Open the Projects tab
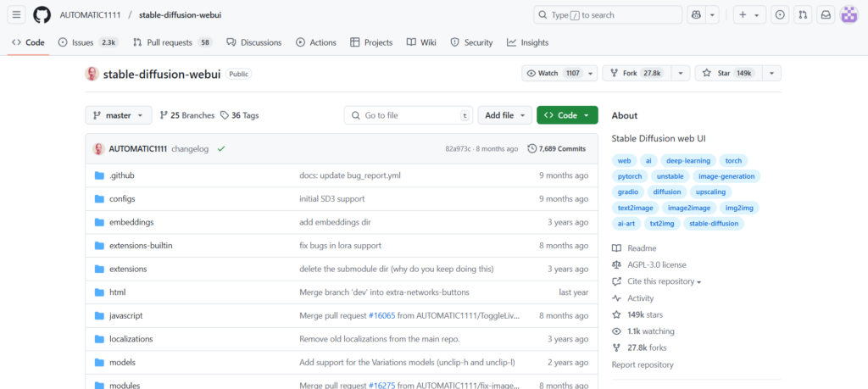This screenshot has height=389, width=868. tap(371, 42)
